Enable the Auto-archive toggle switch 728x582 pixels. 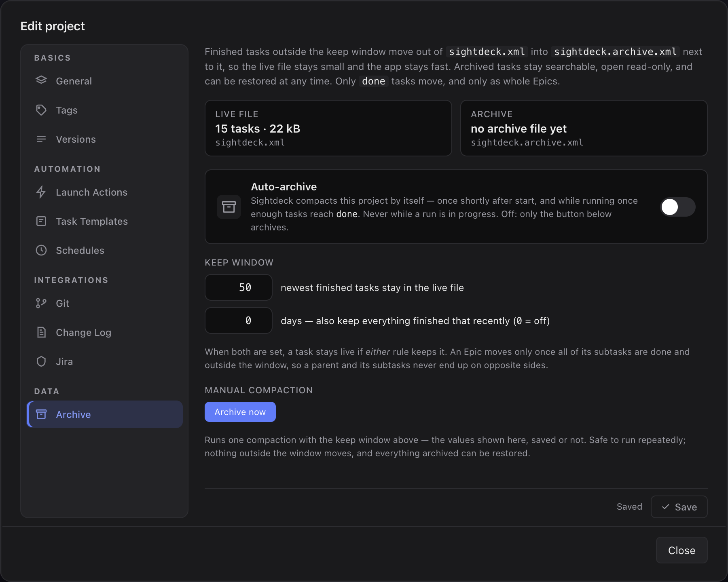[678, 207]
